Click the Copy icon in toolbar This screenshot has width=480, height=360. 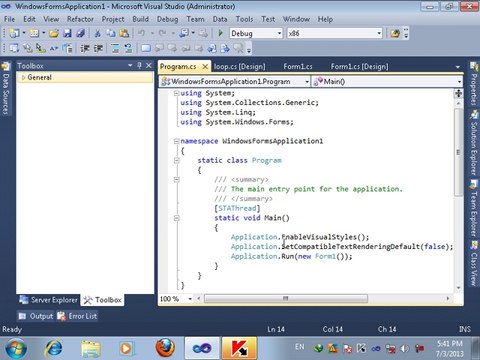[x=110, y=33]
